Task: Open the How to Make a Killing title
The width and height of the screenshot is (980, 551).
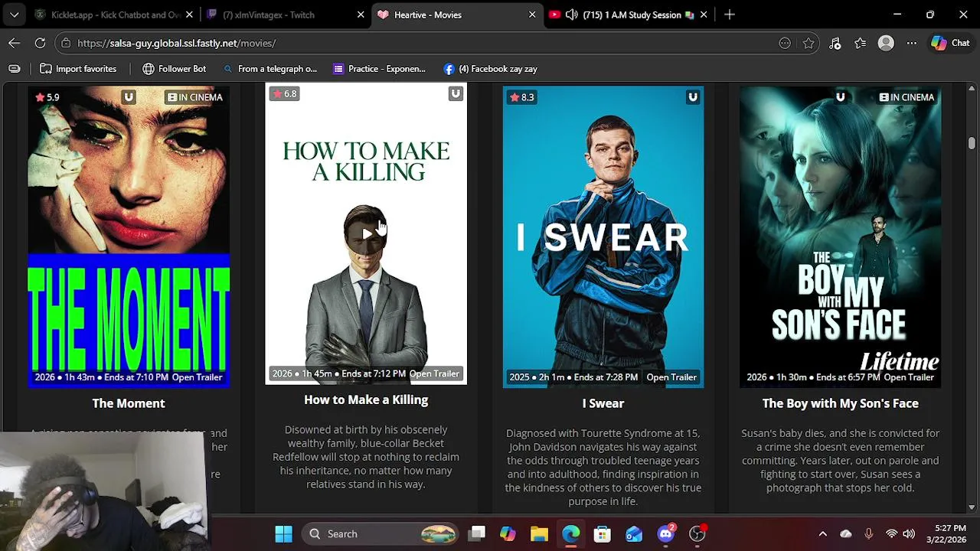Action: tap(366, 399)
